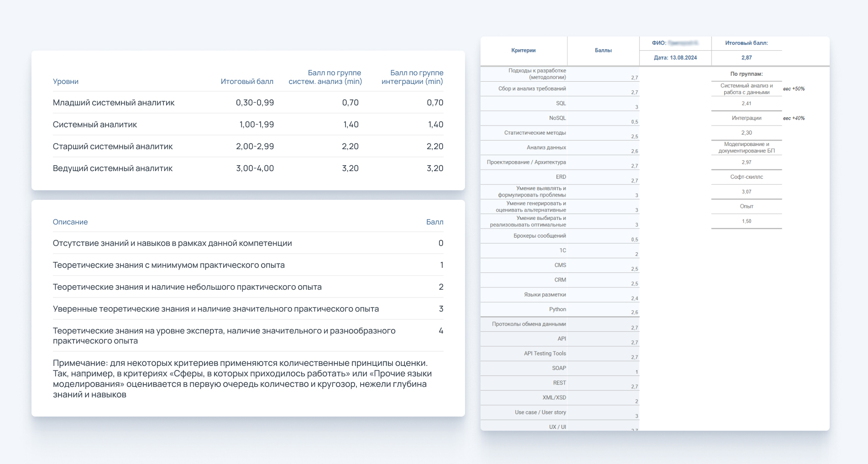Click the 'вес +40%' weight note
This screenshot has height=464, width=868.
794,118
